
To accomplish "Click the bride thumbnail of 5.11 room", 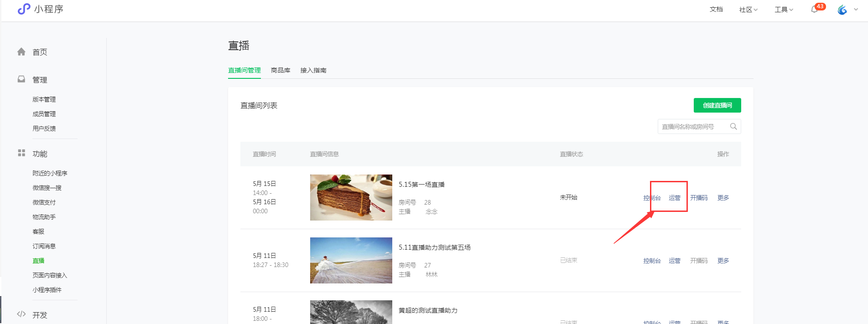I will click(x=351, y=260).
